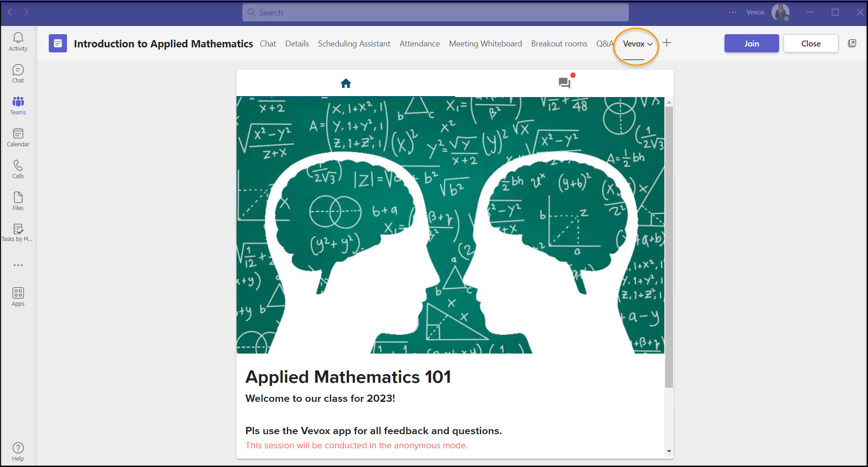Open Chat from the left sidebar
Image resolution: width=868 pixels, height=467 pixels.
(18, 73)
